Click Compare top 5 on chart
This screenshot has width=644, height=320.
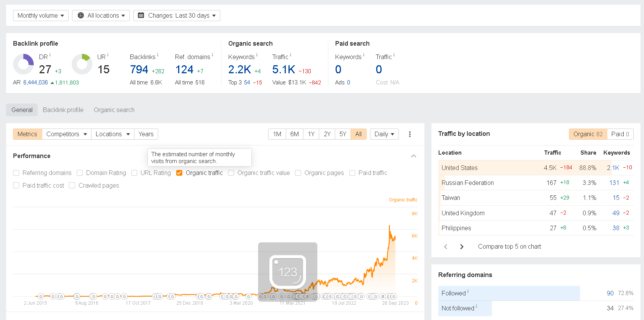509,247
